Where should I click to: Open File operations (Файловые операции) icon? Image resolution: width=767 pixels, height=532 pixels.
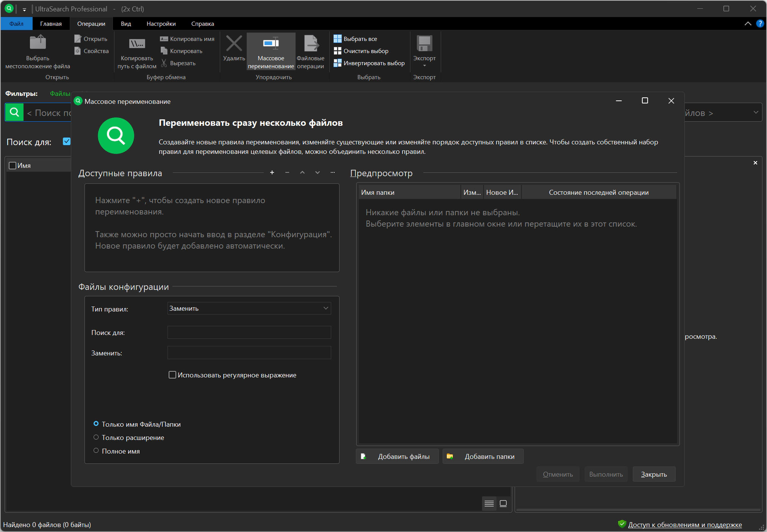click(311, 44)
